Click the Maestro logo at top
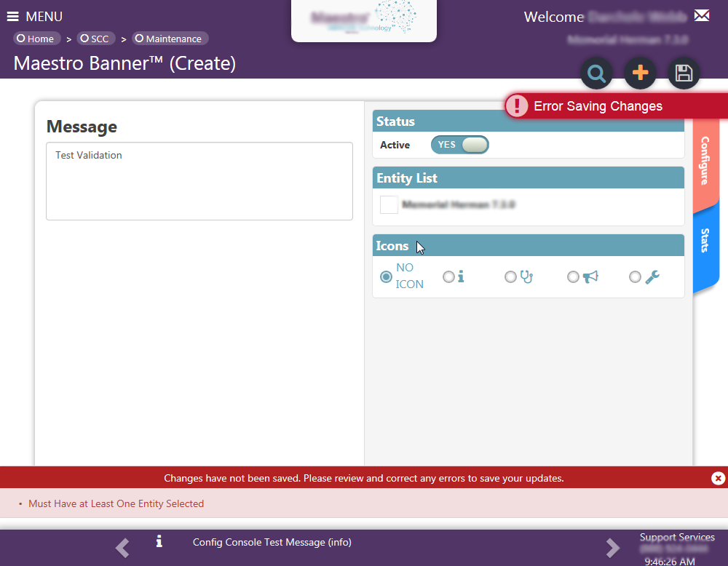This screenshot has width=728, height=566. [x=363, y=20]
